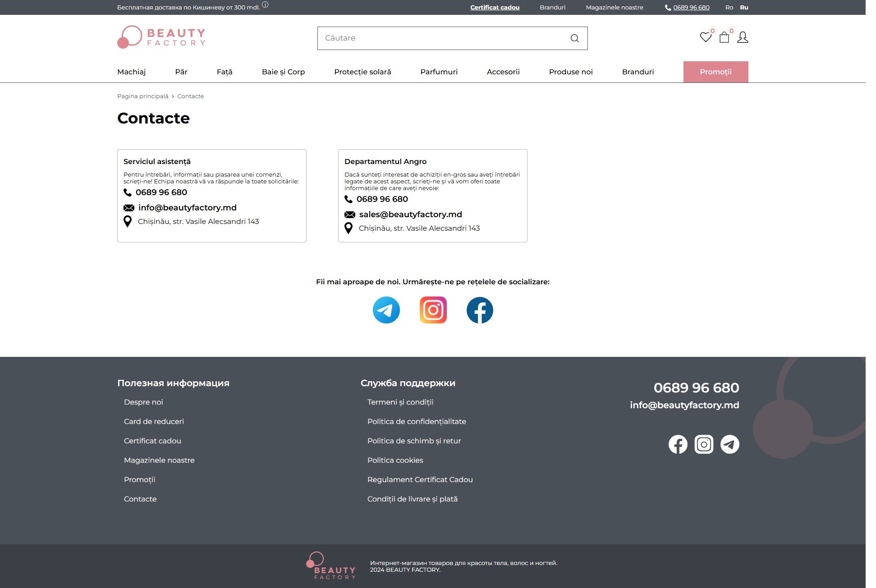The height and width of the screenshot is (588, 876).
Task: Open the Față menu
Action: click(x=225, y=72)
